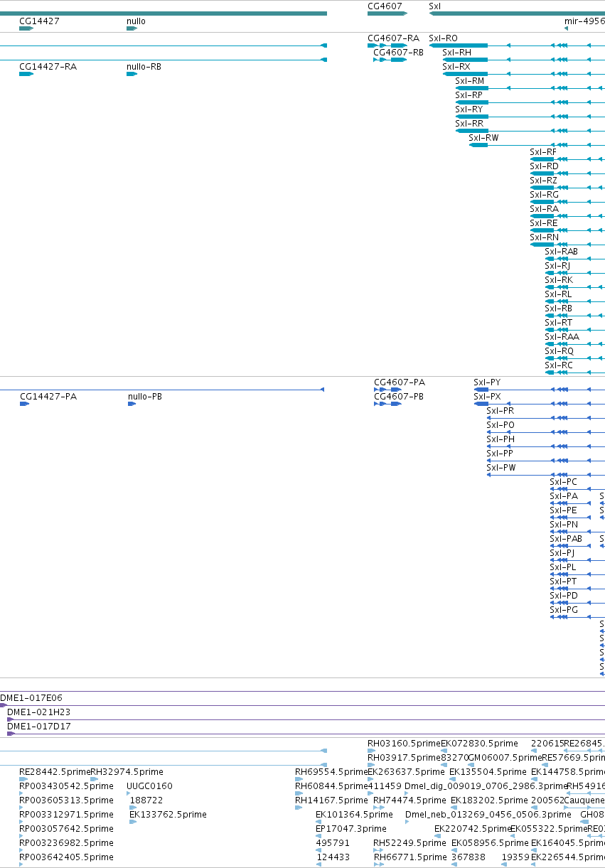
Task: Select the CG14427 gene label
Action: [x=39, y=21]
